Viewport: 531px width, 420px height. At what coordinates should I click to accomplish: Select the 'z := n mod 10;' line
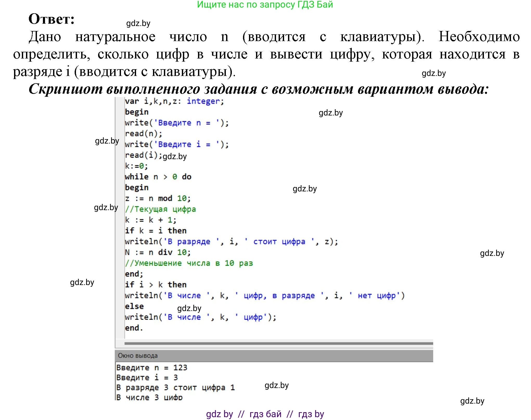click(157, 198)
